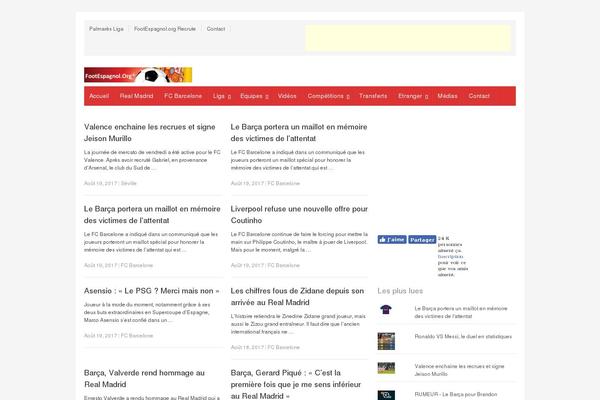The image size is (600, 400).
Task: Click FC Barcelone tag under Zidane article
Action: pos(284,347)
